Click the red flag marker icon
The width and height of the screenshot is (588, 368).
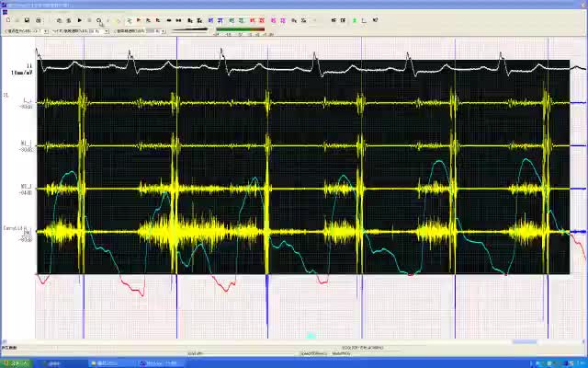139,20
